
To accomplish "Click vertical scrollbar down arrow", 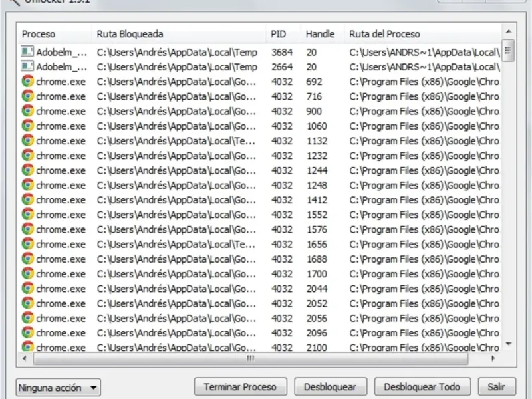I will click(x=509, y=344).
